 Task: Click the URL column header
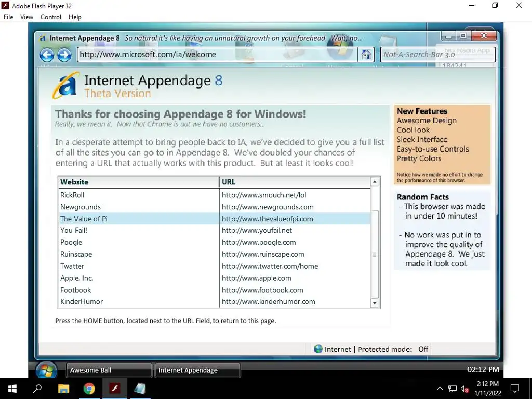(x=295, y=182)
